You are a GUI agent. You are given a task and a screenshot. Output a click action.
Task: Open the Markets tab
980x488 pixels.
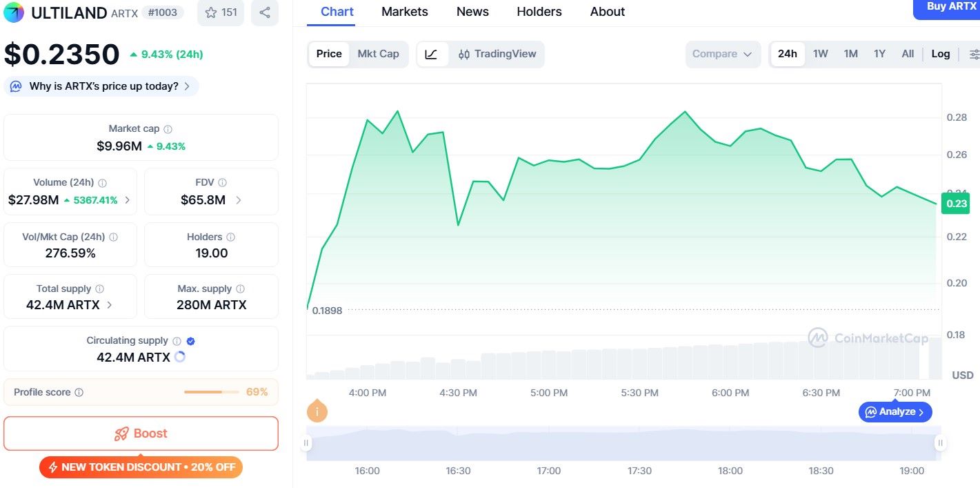404,12
